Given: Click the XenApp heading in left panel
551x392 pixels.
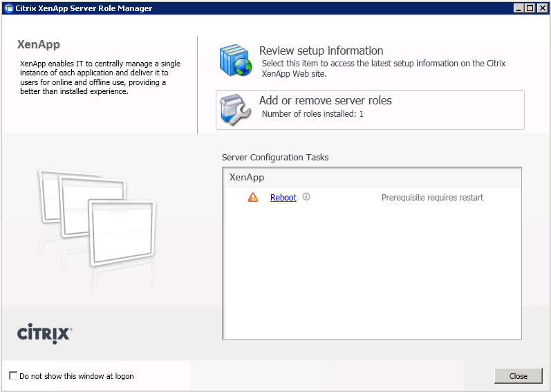Looking at the screenshot, I should point(39,45).
